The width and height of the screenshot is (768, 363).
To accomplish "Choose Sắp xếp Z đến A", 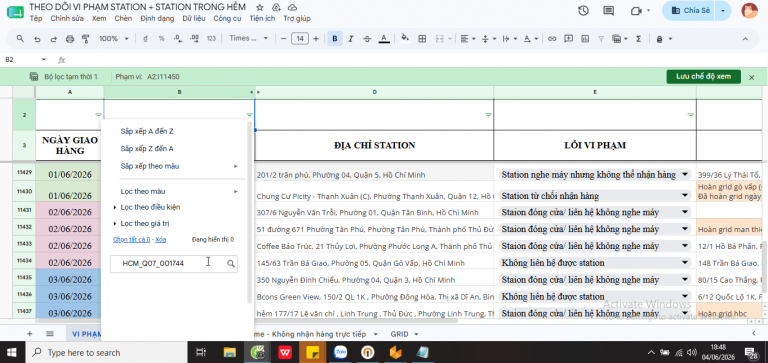I will click(147, 148).
